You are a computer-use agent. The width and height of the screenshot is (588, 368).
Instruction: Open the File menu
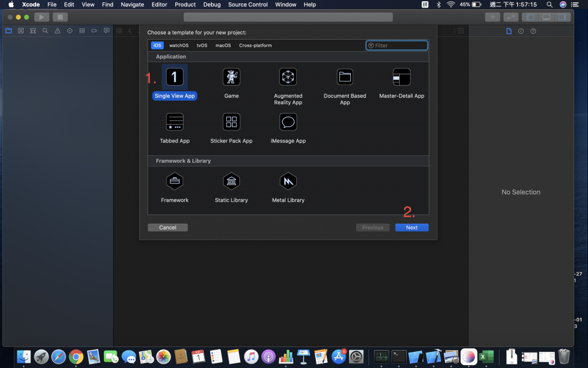(52, 5)
